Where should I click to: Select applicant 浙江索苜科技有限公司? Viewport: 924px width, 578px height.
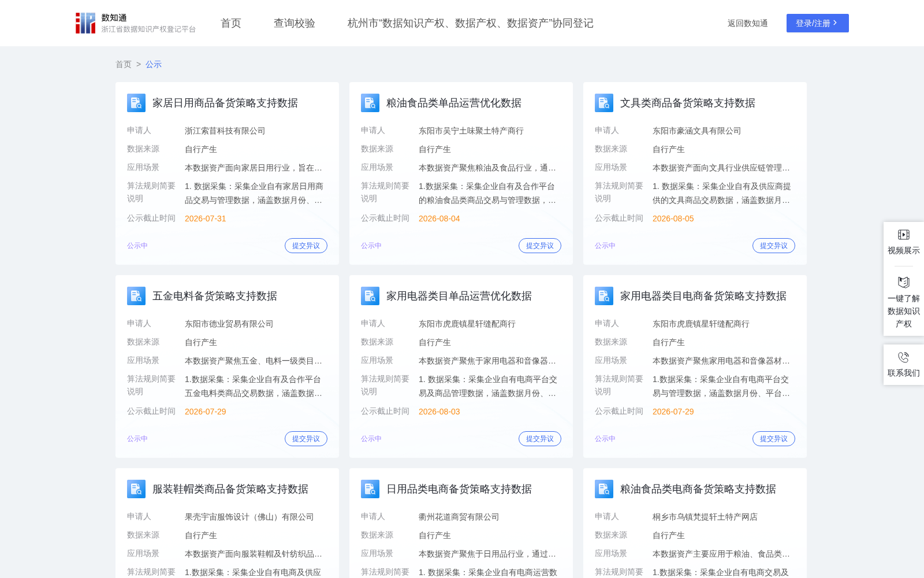point(225,131)
